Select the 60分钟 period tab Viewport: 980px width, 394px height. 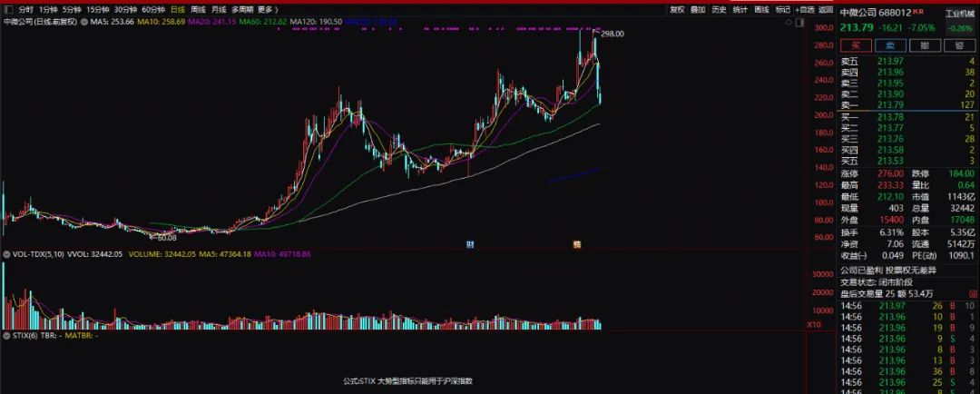[152, 9]
